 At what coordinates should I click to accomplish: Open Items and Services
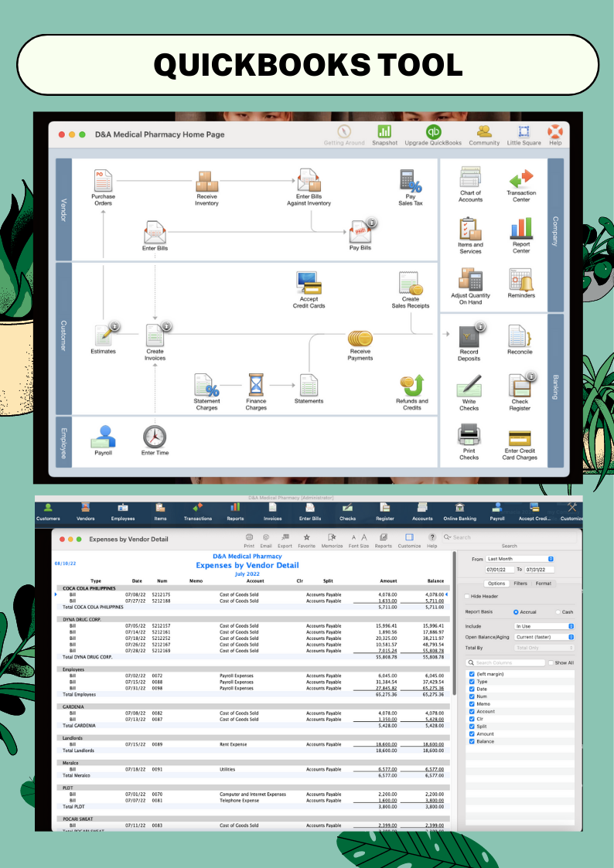pyautogui.click(x=471, y=229)
